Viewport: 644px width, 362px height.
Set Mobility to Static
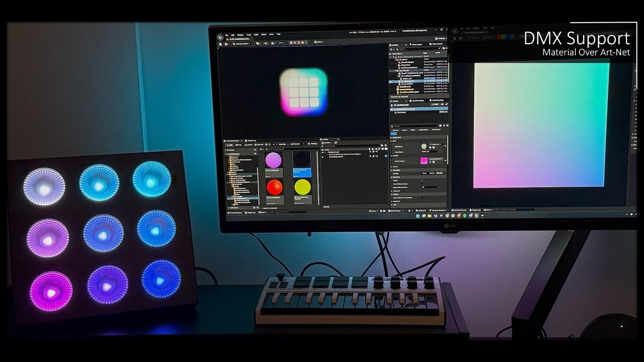coord(424,173)
